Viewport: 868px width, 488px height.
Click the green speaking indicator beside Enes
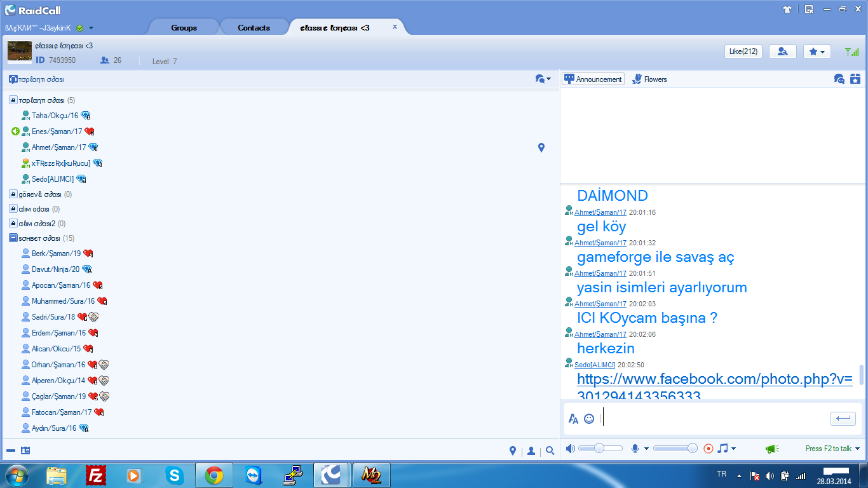[x=15, y=132]
